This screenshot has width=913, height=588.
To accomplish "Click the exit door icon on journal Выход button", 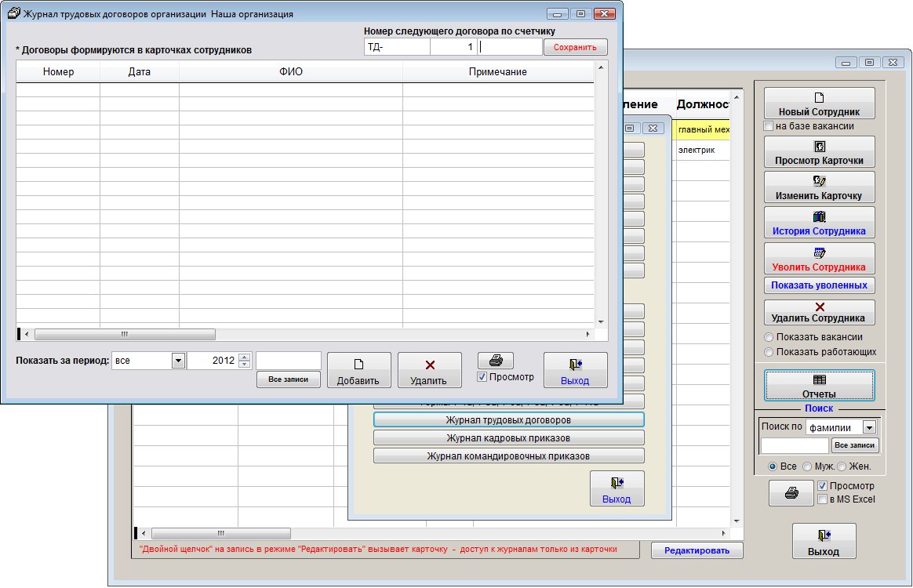I will pyautogui.click(x=575, y=365).
